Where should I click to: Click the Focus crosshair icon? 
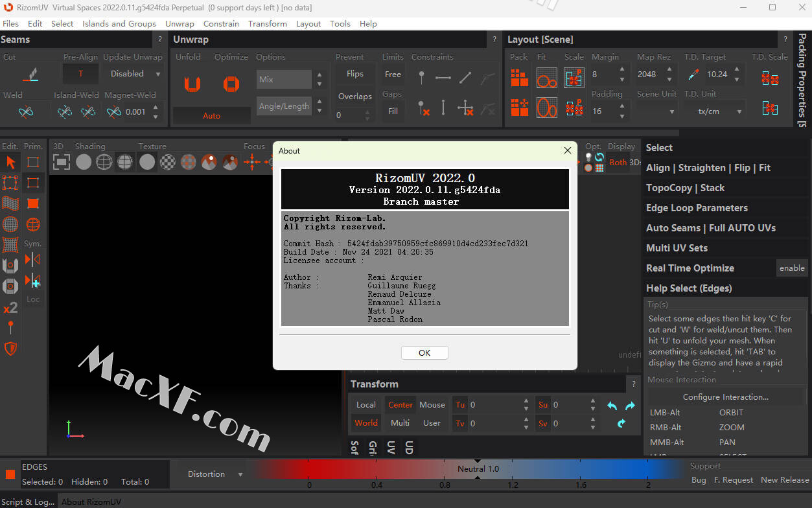click(252, 162)
